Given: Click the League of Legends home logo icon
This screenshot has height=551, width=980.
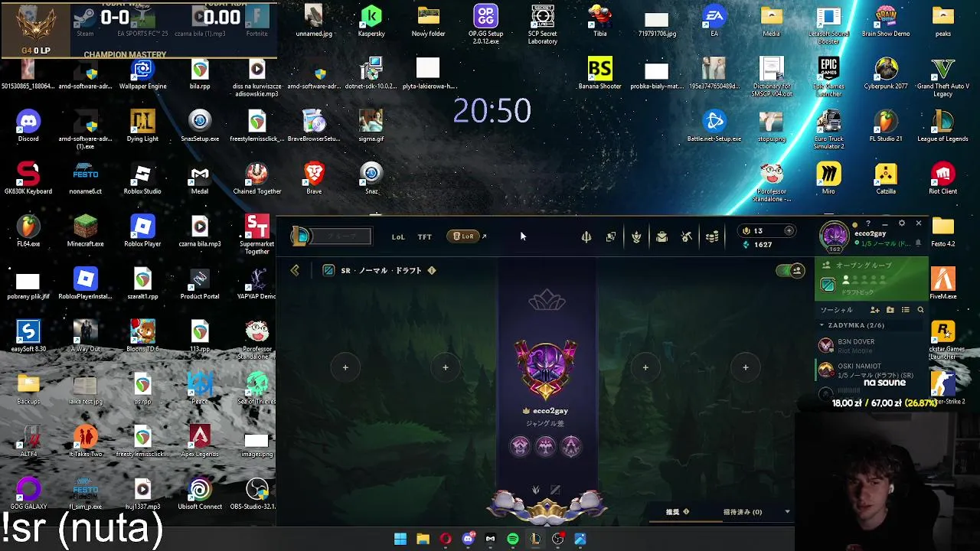Looking at the screenshot, I should click(x=301, y=236).
